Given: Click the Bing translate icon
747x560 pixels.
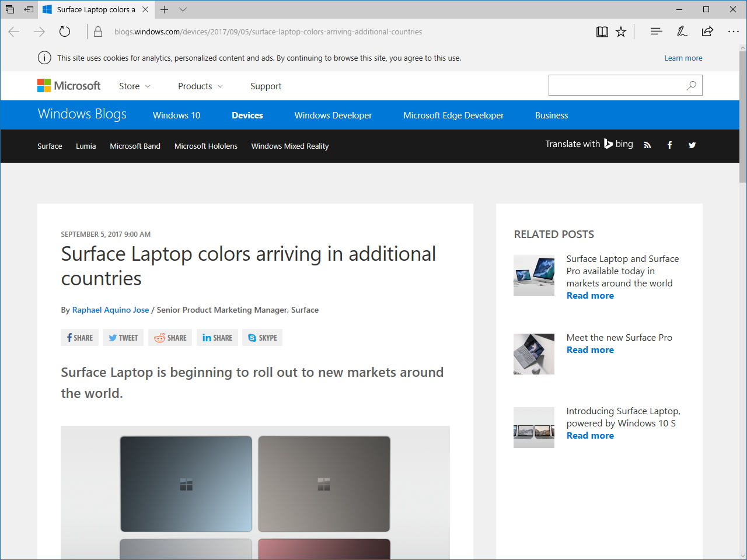Looking at the screenshot, I should point(609,143).
